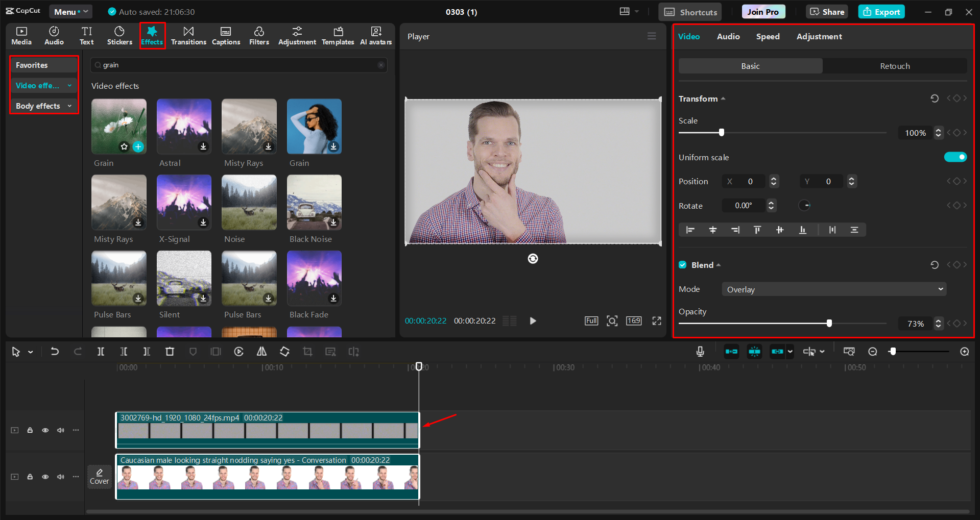
Task: Adjust the Opacity slider handle
Action: point(829,323)
